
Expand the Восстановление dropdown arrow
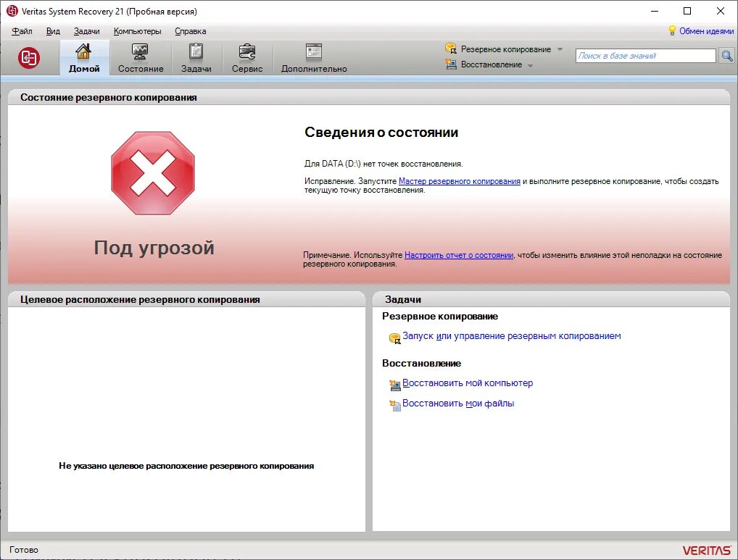pos(529,64)
